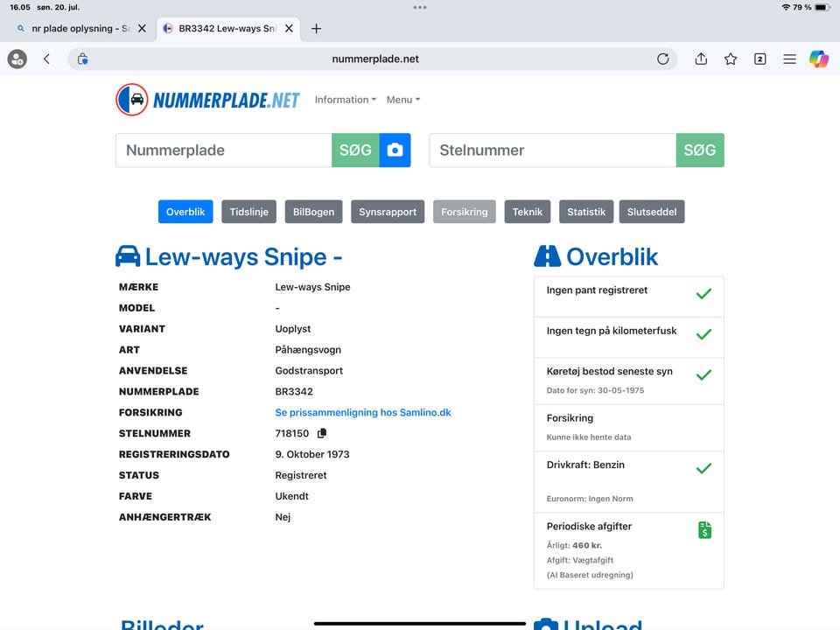The image size is (840, 630).
Task: Tap the site security lock icon
Action: pos(82,59)
